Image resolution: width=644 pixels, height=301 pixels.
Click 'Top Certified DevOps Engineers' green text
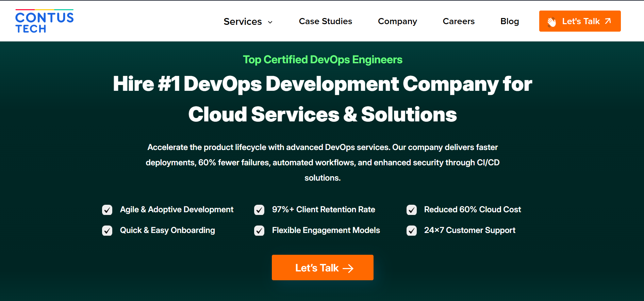pyautogui.click(x=323, y=60)
